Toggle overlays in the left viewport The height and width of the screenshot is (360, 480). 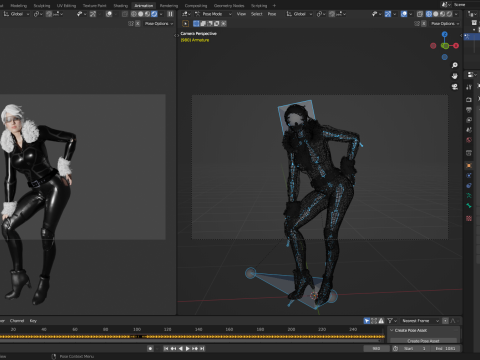point(109,14)
